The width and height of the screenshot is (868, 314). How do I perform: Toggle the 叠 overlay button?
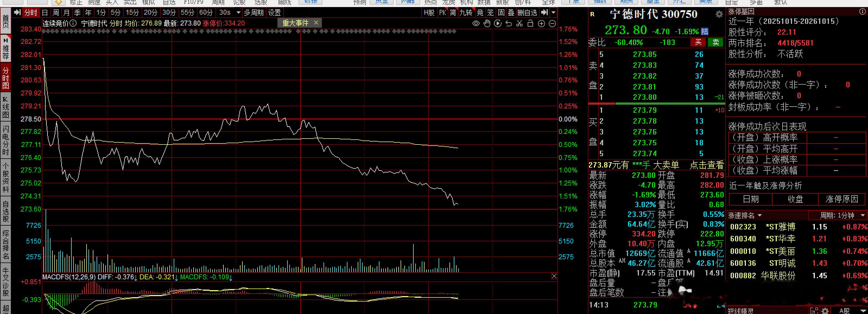coord(511,13)
